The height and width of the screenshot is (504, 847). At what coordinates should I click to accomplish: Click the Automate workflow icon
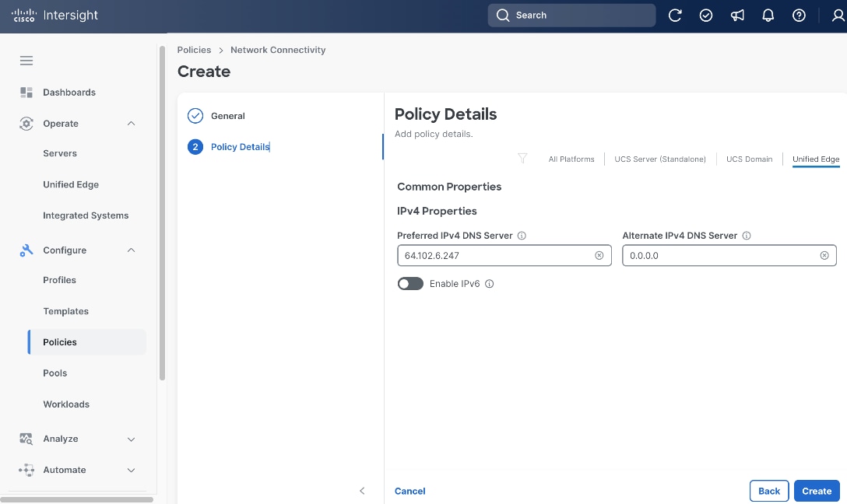click(26, 470)
